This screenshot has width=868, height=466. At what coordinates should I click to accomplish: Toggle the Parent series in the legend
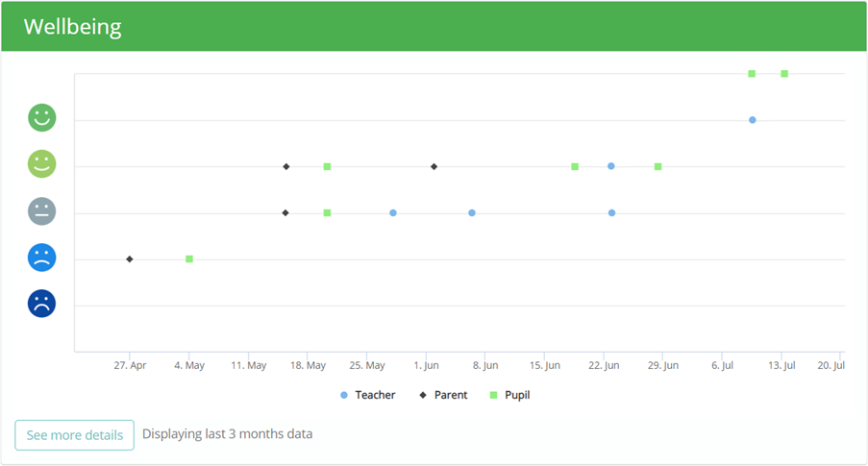click(x=443, y=395)
